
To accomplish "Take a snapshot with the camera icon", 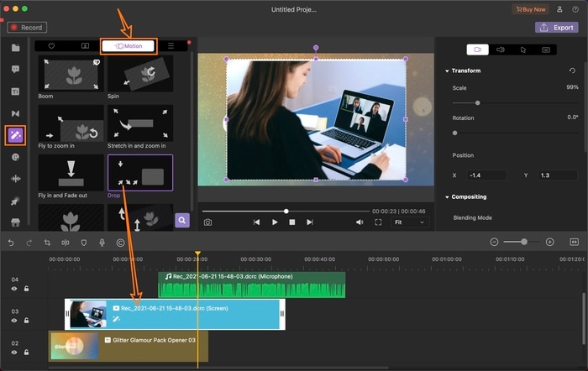I will click(x=207, y=222).
